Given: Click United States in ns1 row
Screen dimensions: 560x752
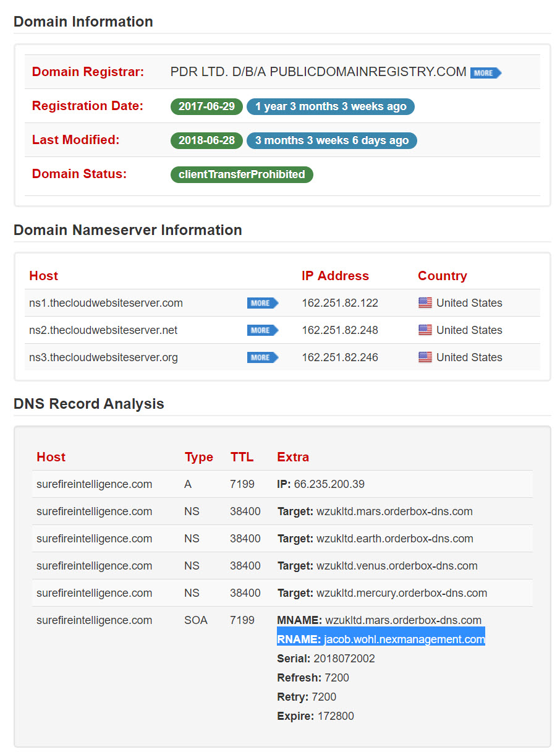Looking at the screenshot, I should click(469, 303).
